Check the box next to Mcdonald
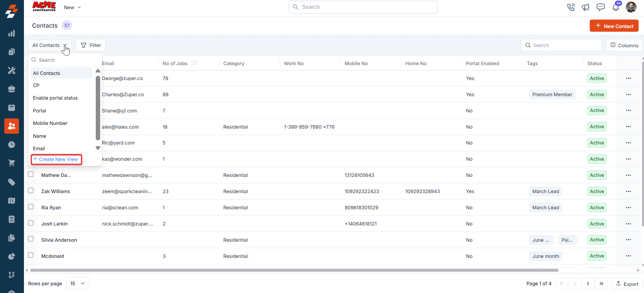The height and width of the screenshot is (293, 644). coord(31,255)
